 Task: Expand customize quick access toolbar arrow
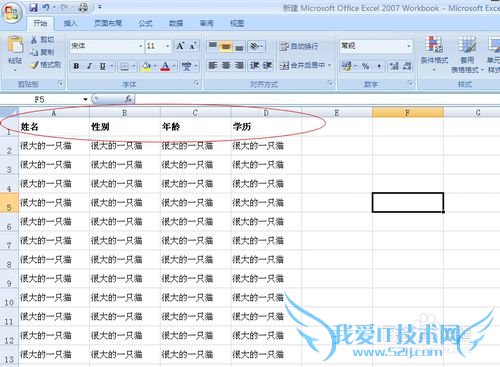100,7
